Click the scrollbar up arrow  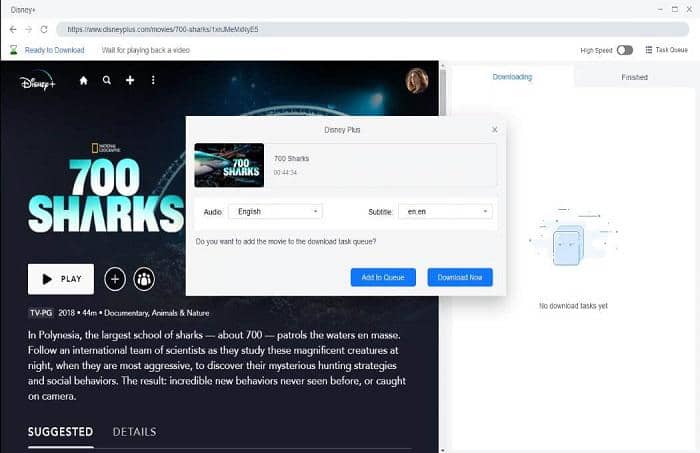pos(442,65)
